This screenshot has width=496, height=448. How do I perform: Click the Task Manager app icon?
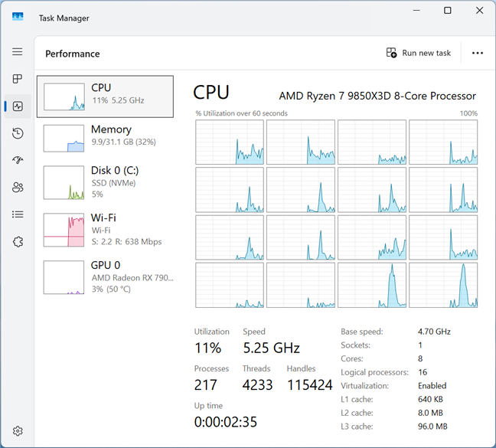point(18,16)
